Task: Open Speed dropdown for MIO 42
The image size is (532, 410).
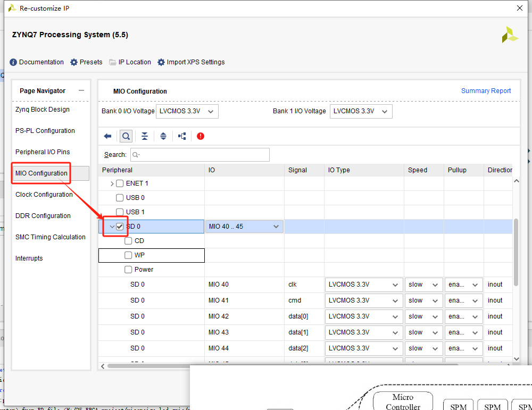Action: pos(424,316)
